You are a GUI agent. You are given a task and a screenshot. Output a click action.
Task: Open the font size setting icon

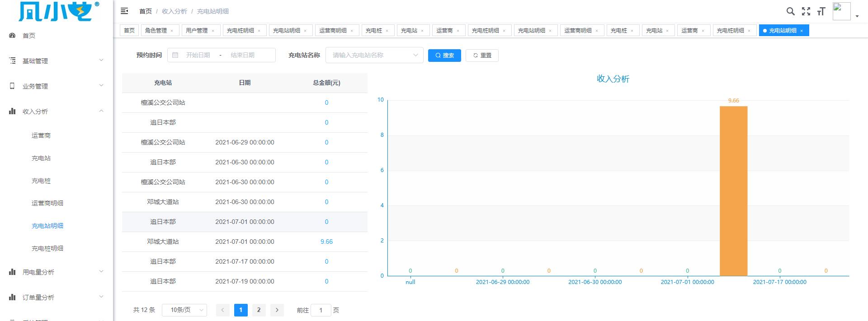pyautogui.click(x=821, y=11)
